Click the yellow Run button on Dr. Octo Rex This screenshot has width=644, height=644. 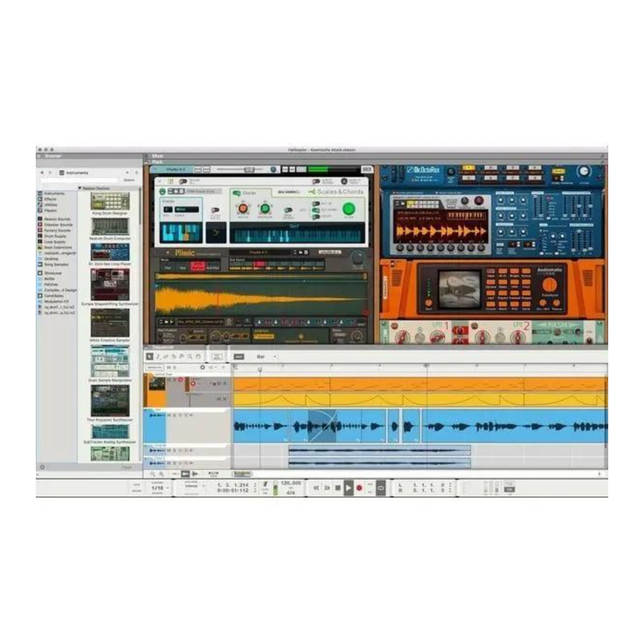click(557, 172)
